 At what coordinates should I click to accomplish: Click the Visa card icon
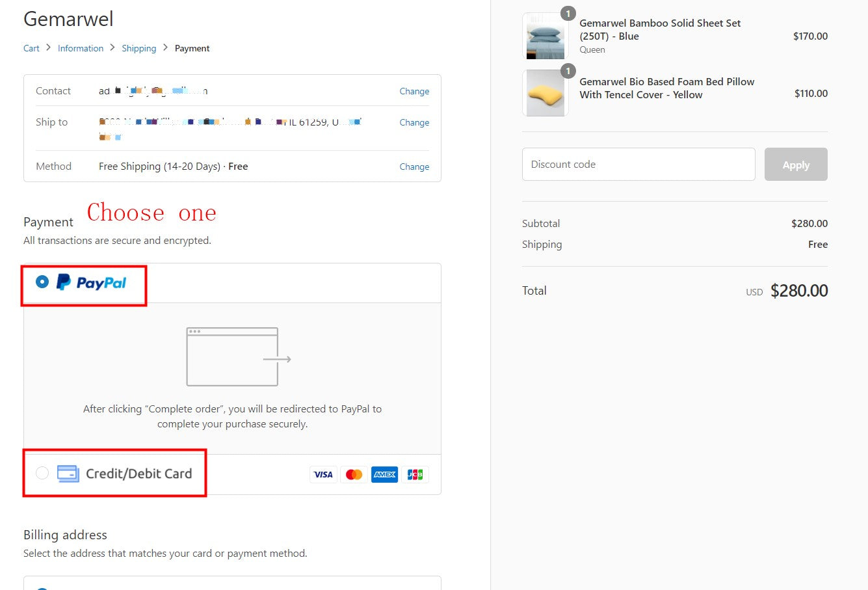[323, 475]
